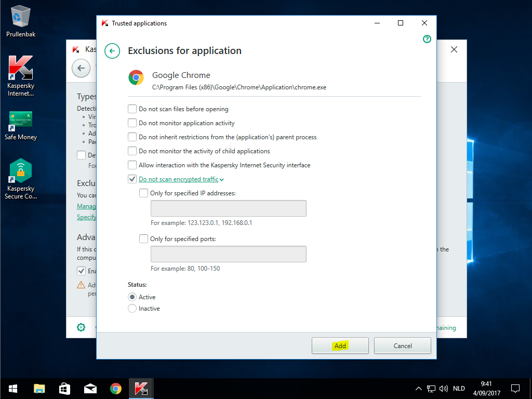
Task: Enable Only for specified ports
Action: coord(143,239)
